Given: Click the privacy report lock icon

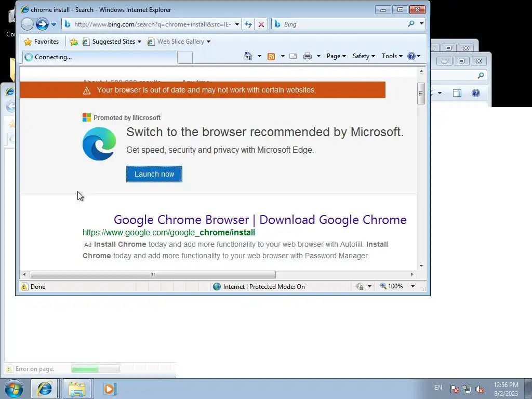Looking at the screenshot, I should tap(360, 287).
